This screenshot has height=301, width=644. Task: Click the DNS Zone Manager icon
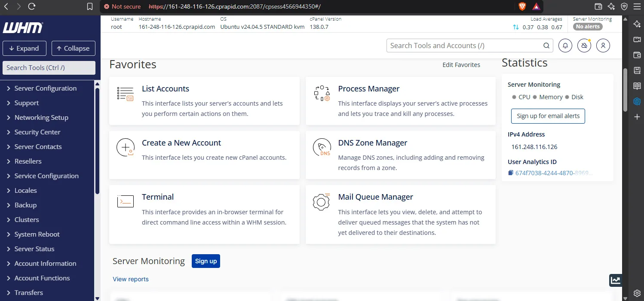(322, 147)
